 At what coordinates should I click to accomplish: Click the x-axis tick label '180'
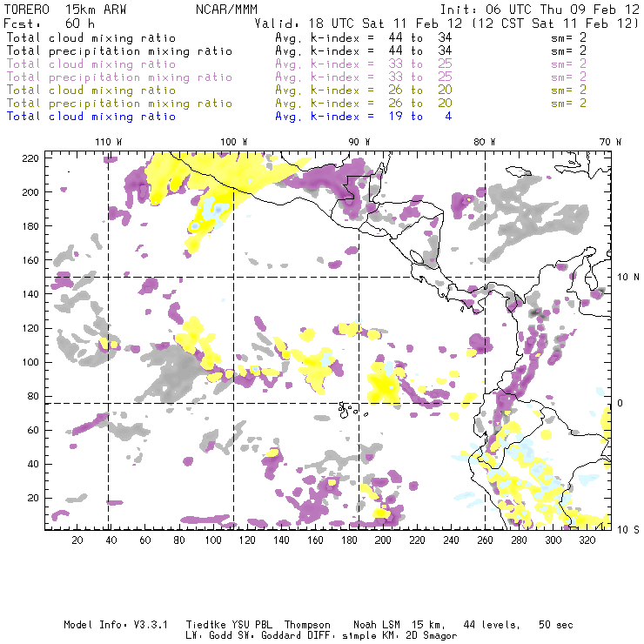click(x=349, y=540)
